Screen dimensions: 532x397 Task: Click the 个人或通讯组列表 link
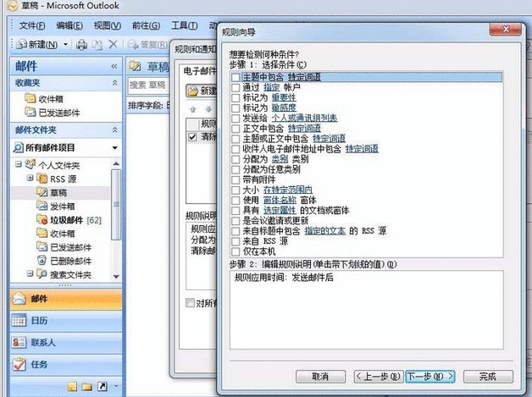(304, 118)
